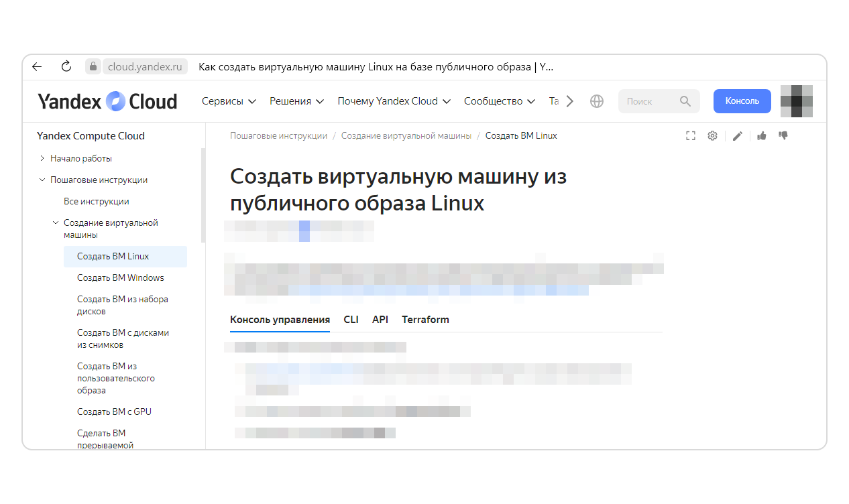Switch to the CLI tab
849x504 pixels.
[351, 320]
